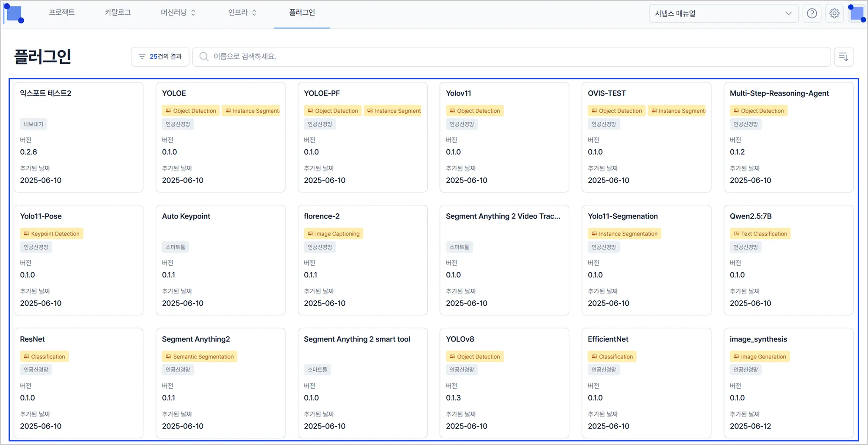
Task: Click 스마트툴 tag on Segment Anything 2 smart tool
Action: [317, 369]
